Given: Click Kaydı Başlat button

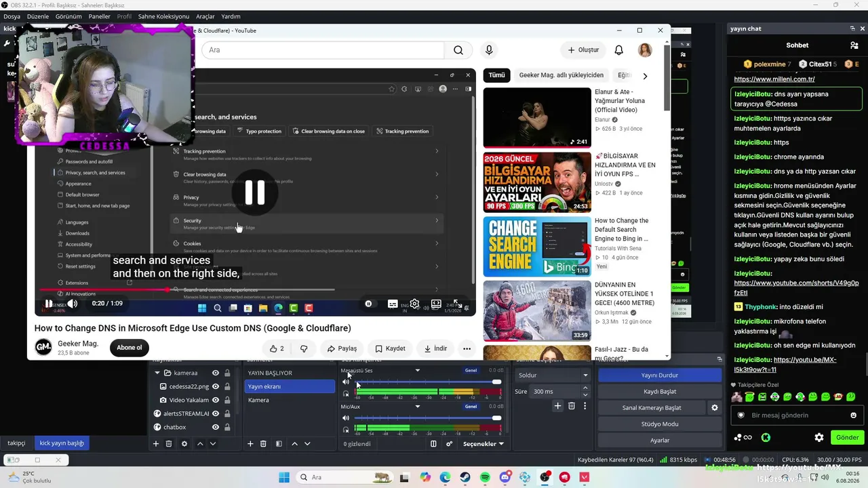Looking at the screenshot, I should pos(660,392).
